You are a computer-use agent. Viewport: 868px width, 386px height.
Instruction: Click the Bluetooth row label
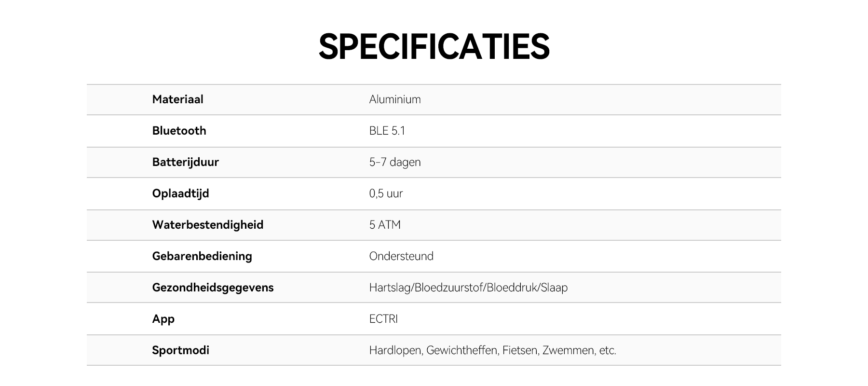(x=179, y=131)
